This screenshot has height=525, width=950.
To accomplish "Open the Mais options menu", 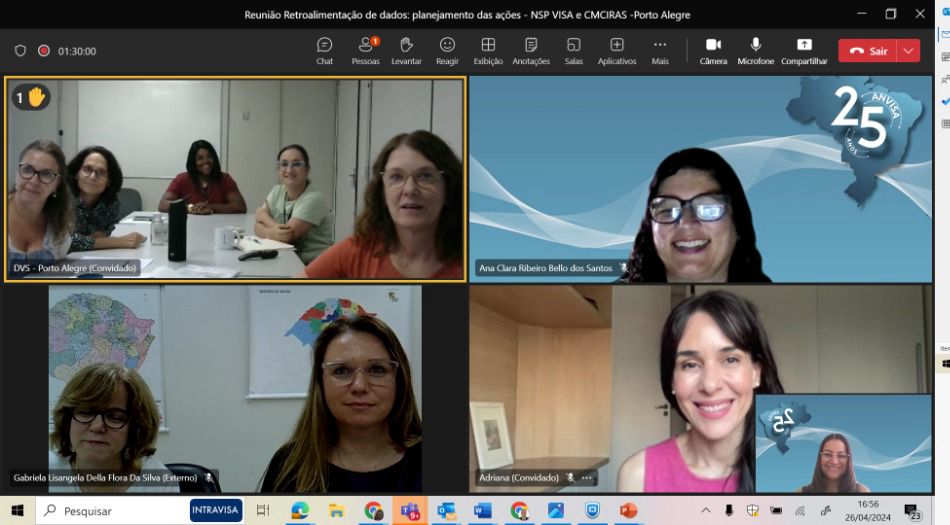I will [x=660, y=51].
